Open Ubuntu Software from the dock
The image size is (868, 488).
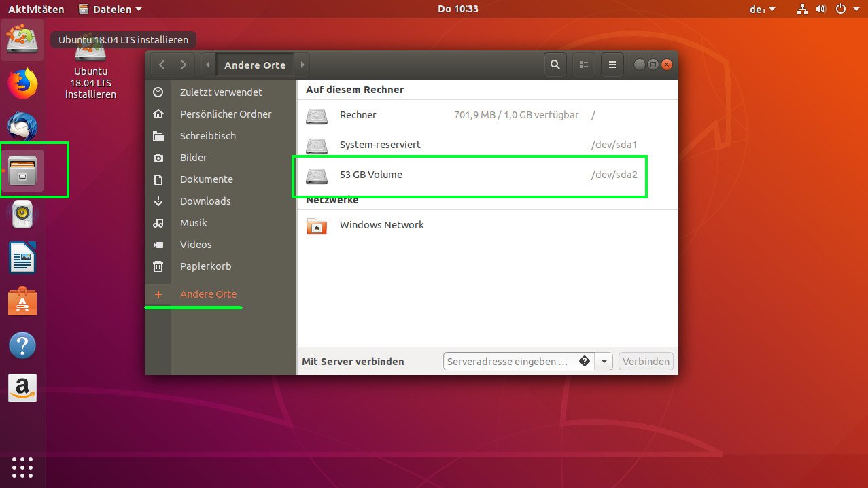click(x=22, y=302)
